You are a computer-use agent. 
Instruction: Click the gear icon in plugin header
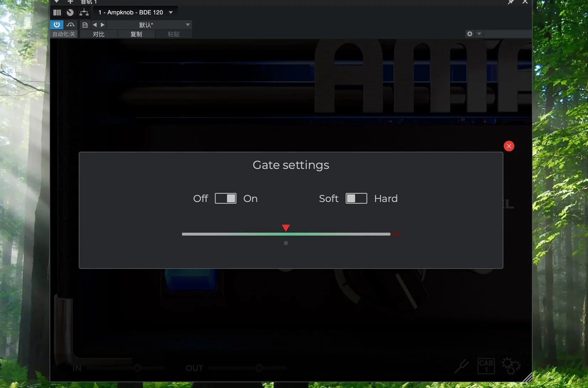470,34
